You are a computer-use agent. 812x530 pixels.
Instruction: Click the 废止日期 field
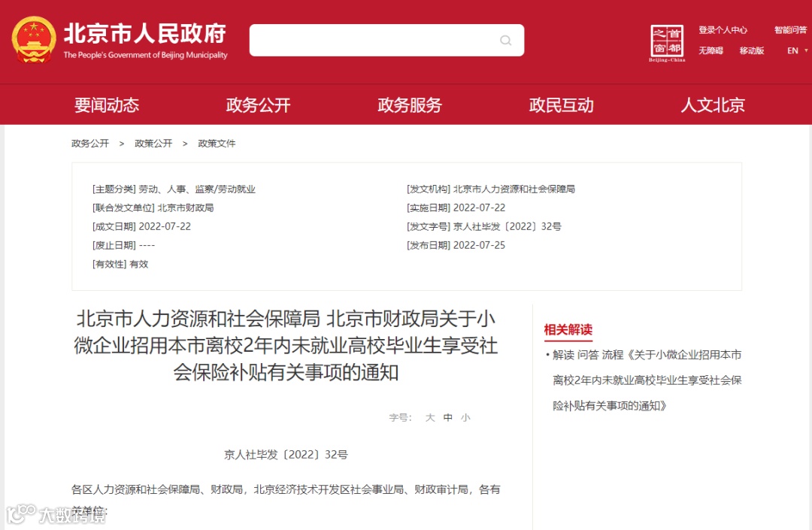tap(123, 245)
